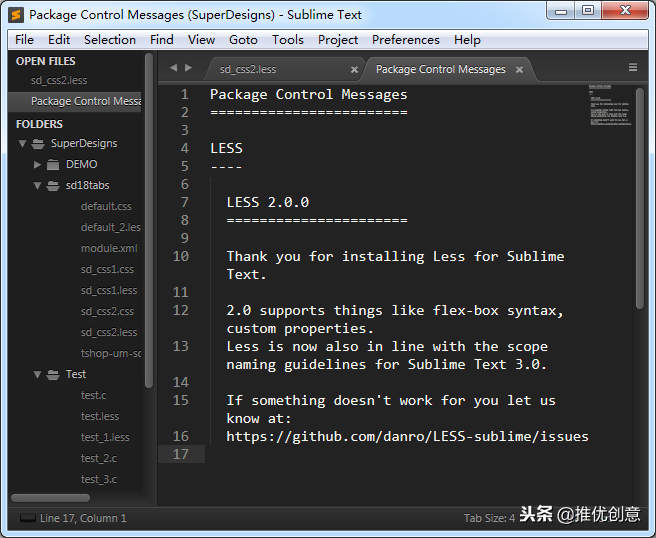Screen dimensions: 656x538
Task: Open the tab list hamburger menu icon
Action: (x=633, y=67)
